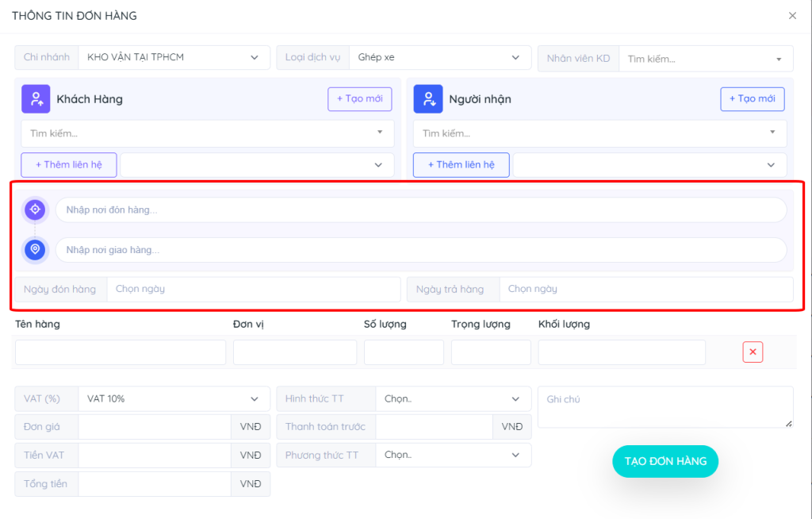
Task: Click Tạo mới button for Người nhận
Action: click(x=752, y=99)
